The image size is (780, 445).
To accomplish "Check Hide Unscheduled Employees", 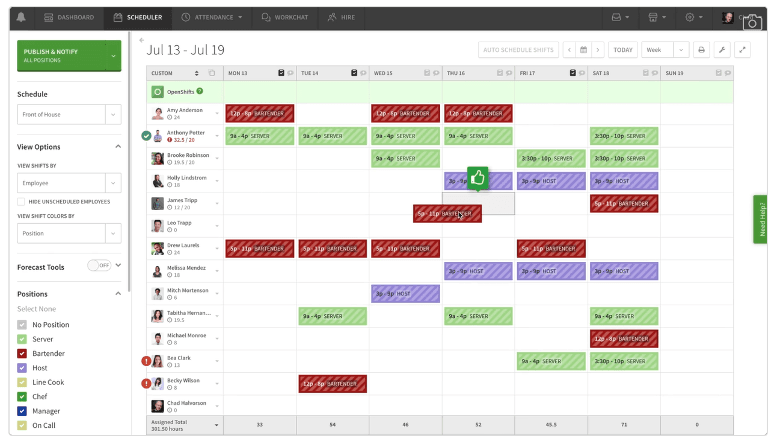I will (x=22, y=201).
